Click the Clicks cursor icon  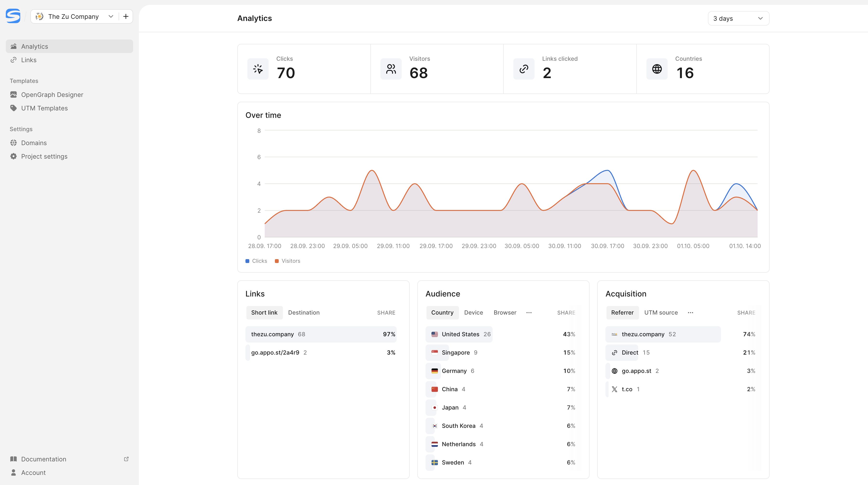[x=258, y=69]
